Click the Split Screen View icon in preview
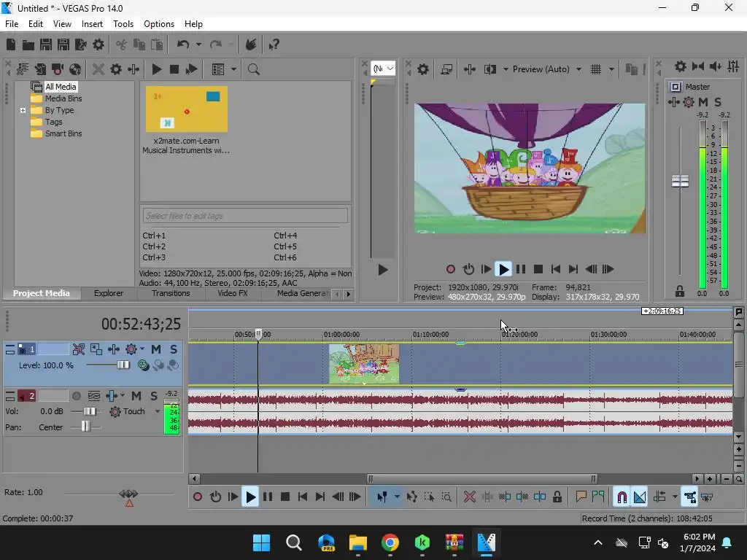The image size is (747, 560). 489,69
